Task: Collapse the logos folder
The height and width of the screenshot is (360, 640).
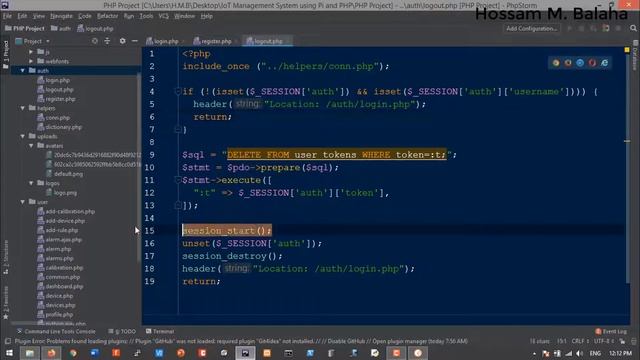Action: 31,183
